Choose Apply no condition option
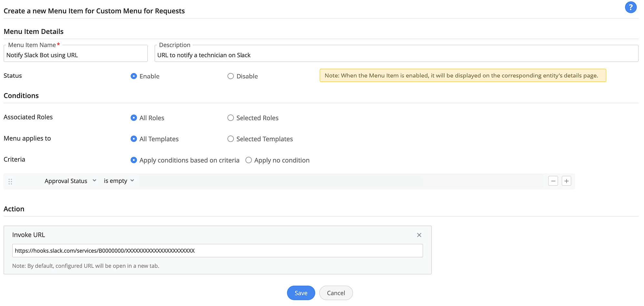The height and width of the screenshot is (306, 644). [x=248, y=160]
